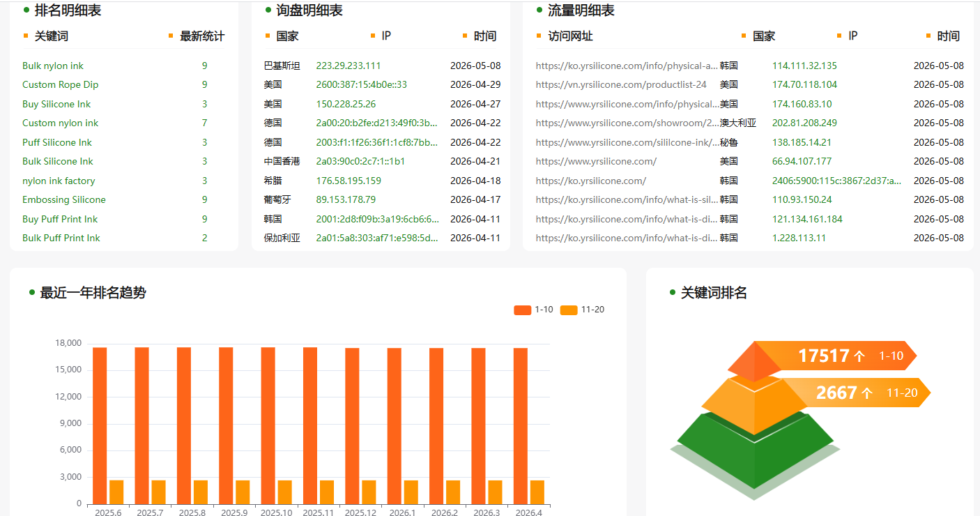Select traffic IP 174.70.118.104
Image resolution: width=980 pixels, height=516 pixels.
(804, 84)
